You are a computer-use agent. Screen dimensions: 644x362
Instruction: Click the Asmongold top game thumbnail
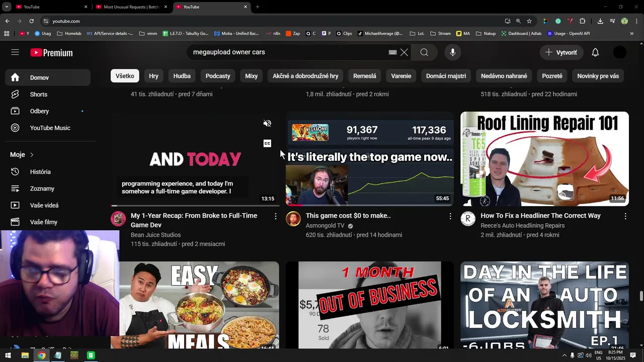(370, 159)
